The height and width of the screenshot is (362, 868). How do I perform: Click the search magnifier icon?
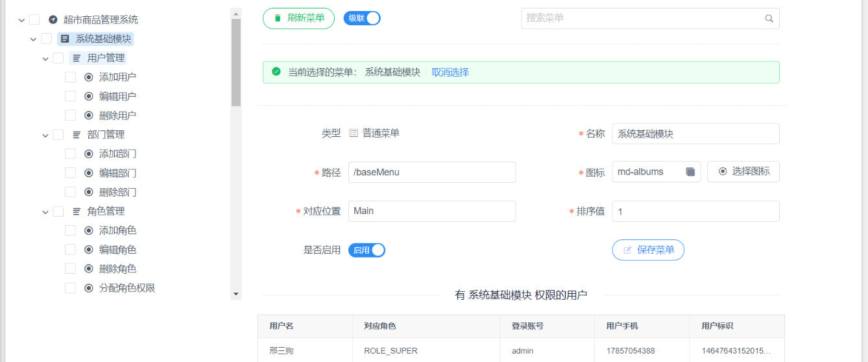pyautogui.click(x=769, y=19)
